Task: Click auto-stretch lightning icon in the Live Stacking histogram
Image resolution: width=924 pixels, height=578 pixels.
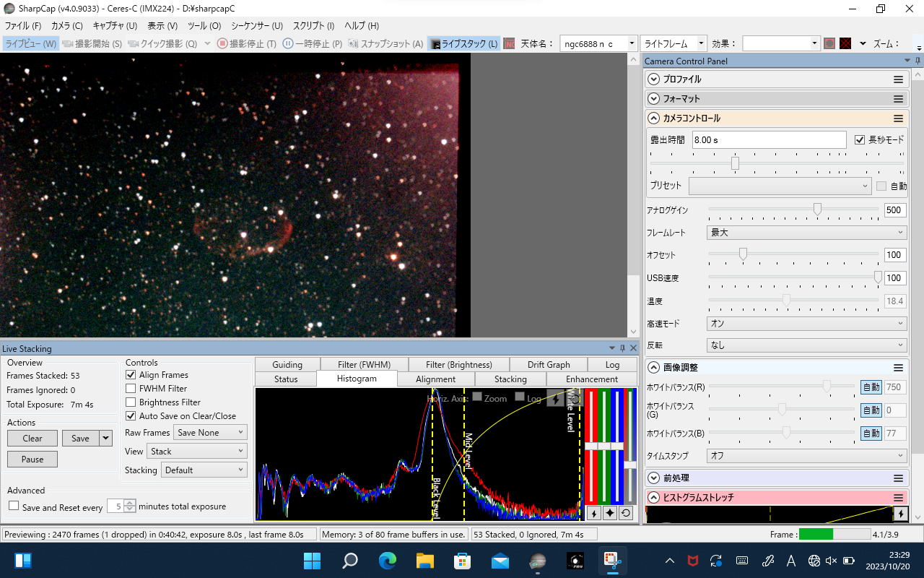Action: pyautogui.click(x=555, y=398)
